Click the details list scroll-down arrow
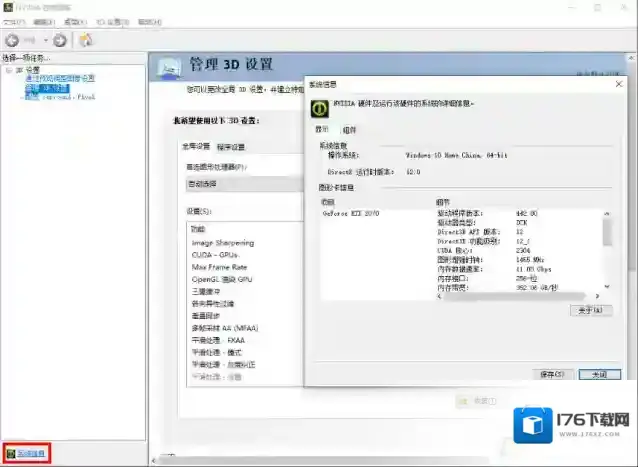 pos(607,286)
